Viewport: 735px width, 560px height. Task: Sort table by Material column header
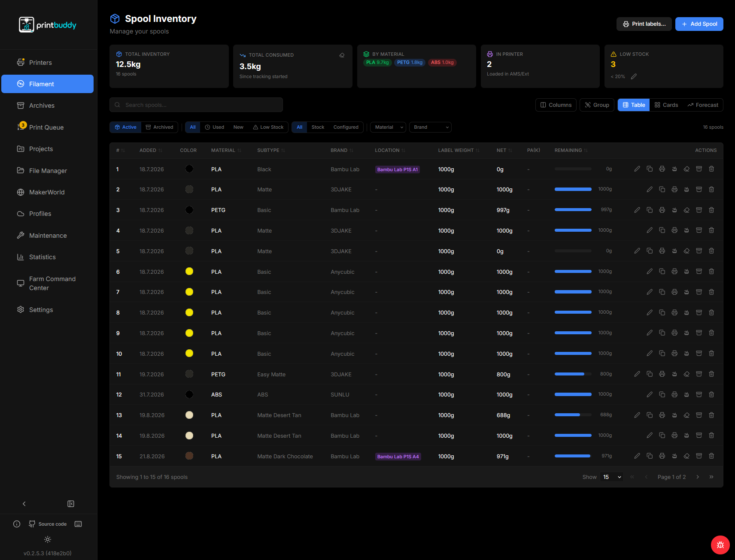tap(226, 151)
